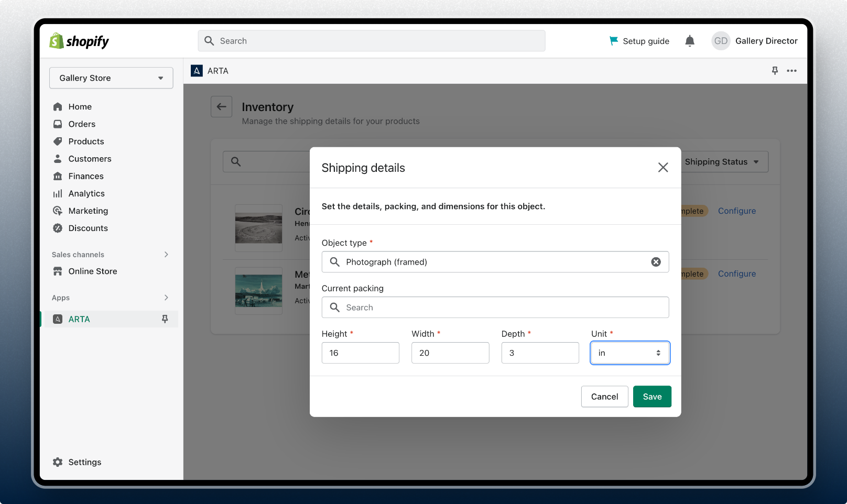Click the Current packing search field
The height and width of the screenshot is (504, 847).
[x=495, y=308]
